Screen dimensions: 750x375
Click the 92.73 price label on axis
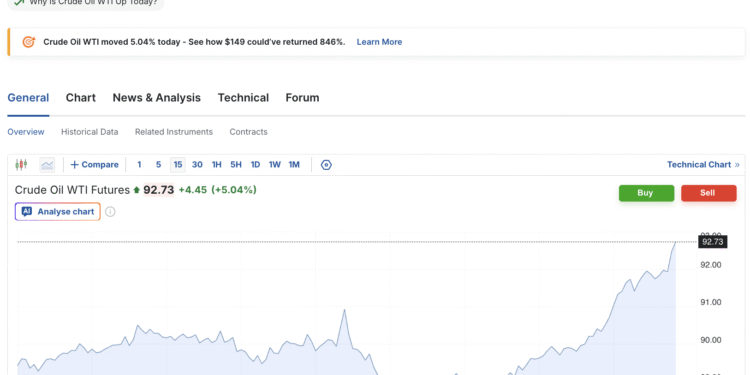(713, 242)
